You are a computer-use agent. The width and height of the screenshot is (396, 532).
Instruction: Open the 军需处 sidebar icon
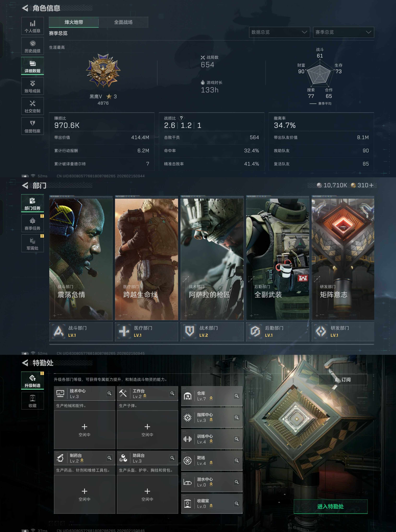click(x=33, y=243)
